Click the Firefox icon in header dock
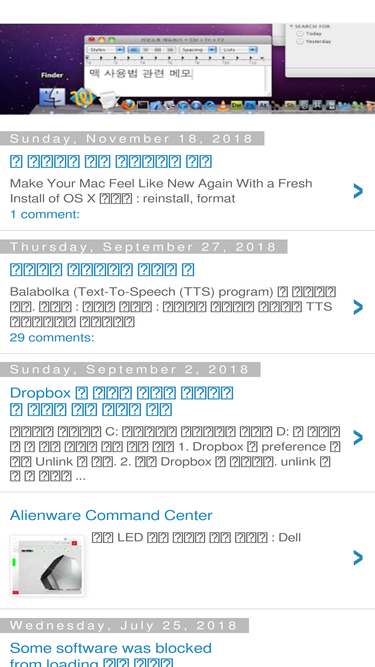This screenshot has height=667, width=375. click(x=128, y=105)
